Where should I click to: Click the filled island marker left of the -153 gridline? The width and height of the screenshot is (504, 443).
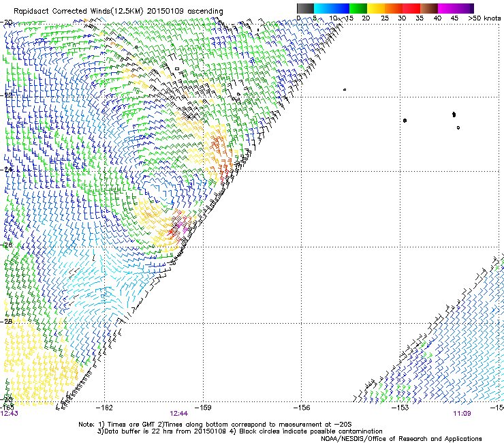point(405,121)
